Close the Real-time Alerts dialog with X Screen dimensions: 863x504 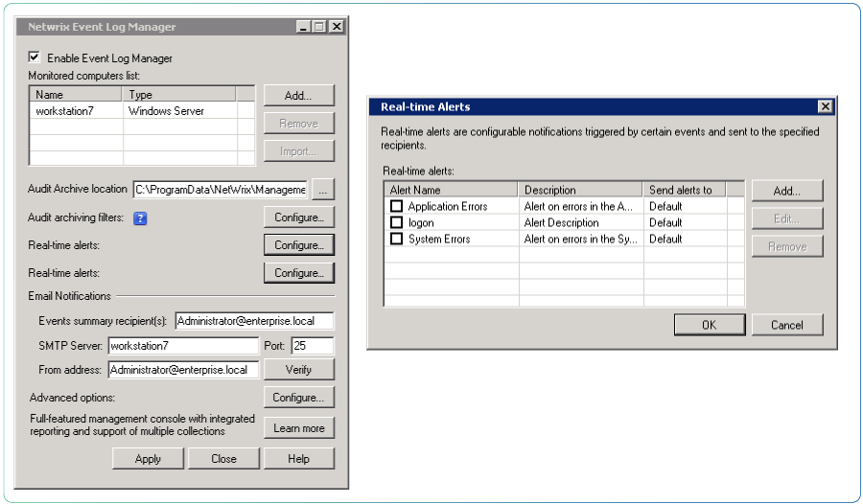824,106
